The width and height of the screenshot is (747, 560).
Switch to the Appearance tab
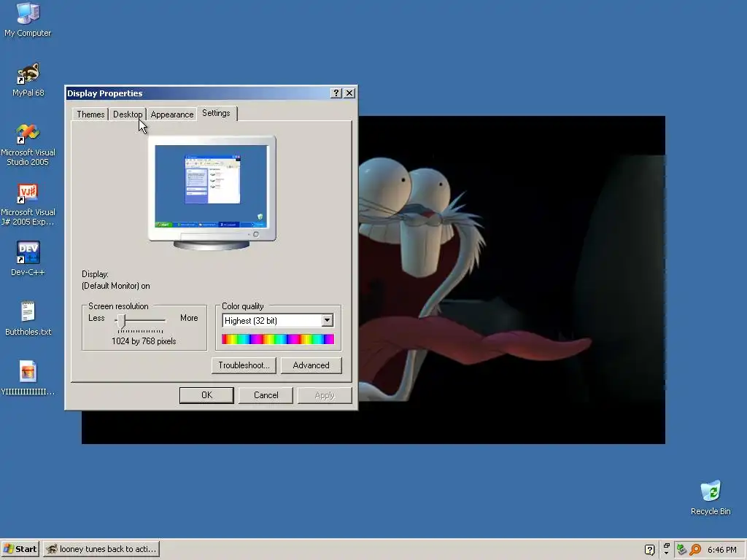click(172, 114)
